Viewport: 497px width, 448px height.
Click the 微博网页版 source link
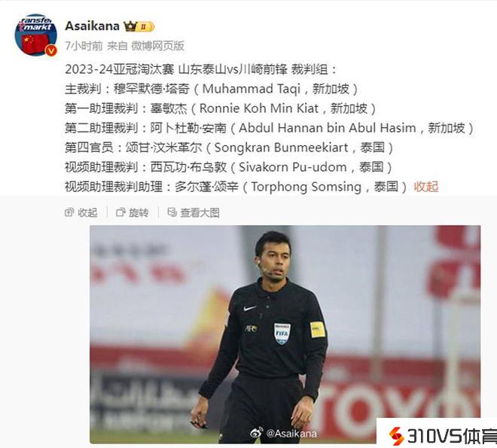pos(157,46)
